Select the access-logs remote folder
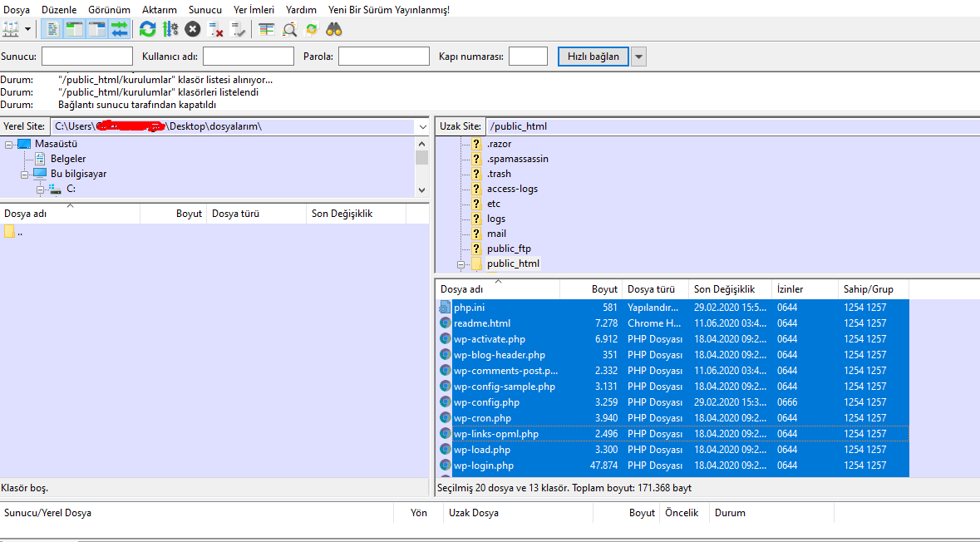Screen dimensions: 980x542 pos(513,189)
